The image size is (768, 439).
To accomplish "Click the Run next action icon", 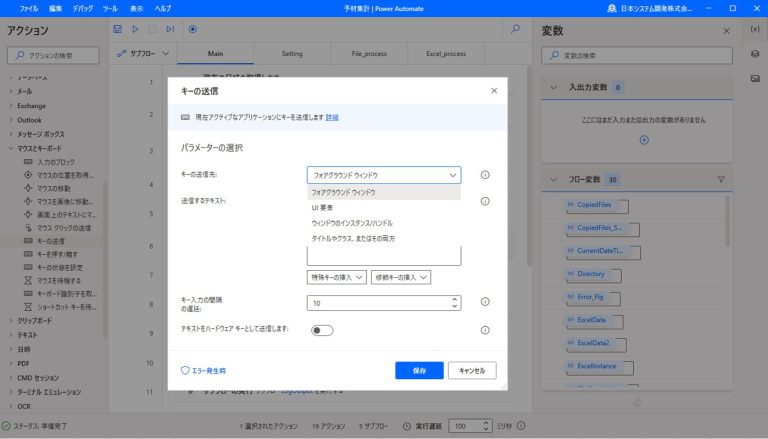I will click(x=170, y=29).
